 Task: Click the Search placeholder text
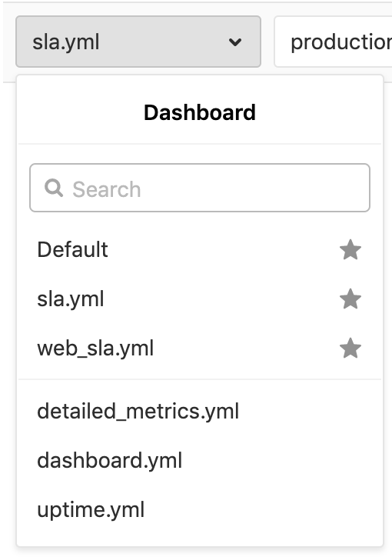click(107, 189)
